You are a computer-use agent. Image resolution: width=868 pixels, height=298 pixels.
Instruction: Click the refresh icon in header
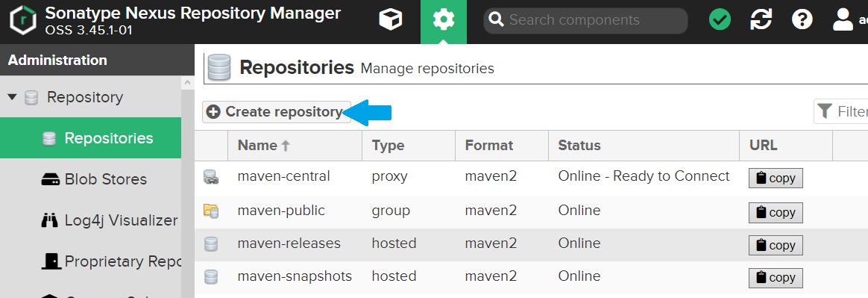click(x=761, y=20)
